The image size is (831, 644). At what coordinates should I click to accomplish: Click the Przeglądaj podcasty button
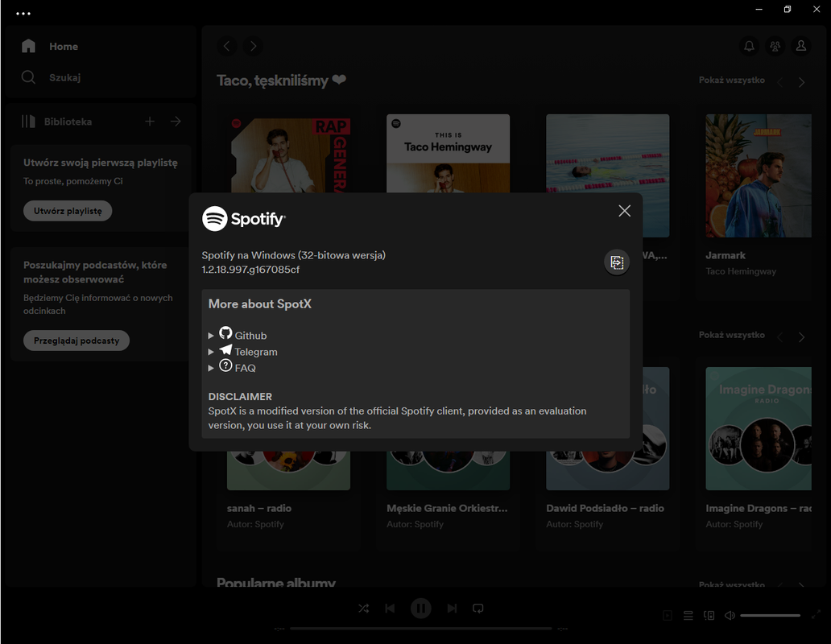(76, 341)
